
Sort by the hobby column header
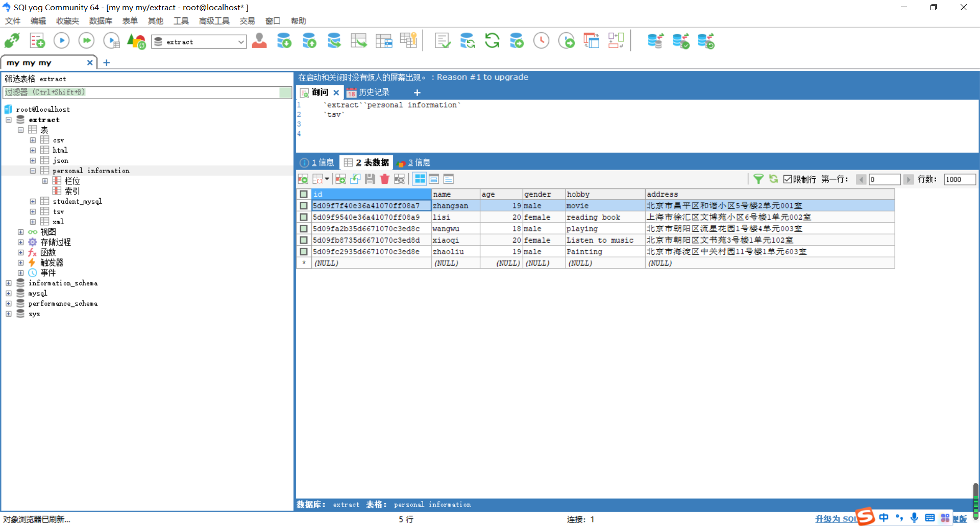pyautogui.click(x=605, y=194)
